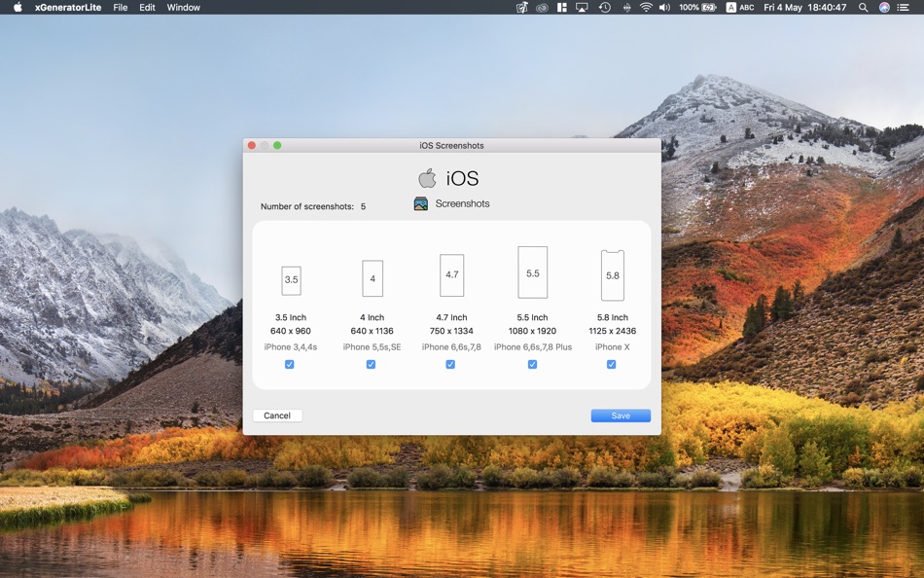Click the 4.7 inch device outline icon
The width and height of the screenshot is (924, 578).
click(x=452, y=274)
